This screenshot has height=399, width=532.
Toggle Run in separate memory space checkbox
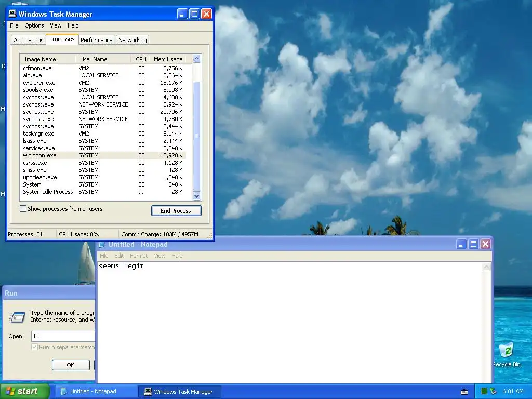click(x=34, y=347)
